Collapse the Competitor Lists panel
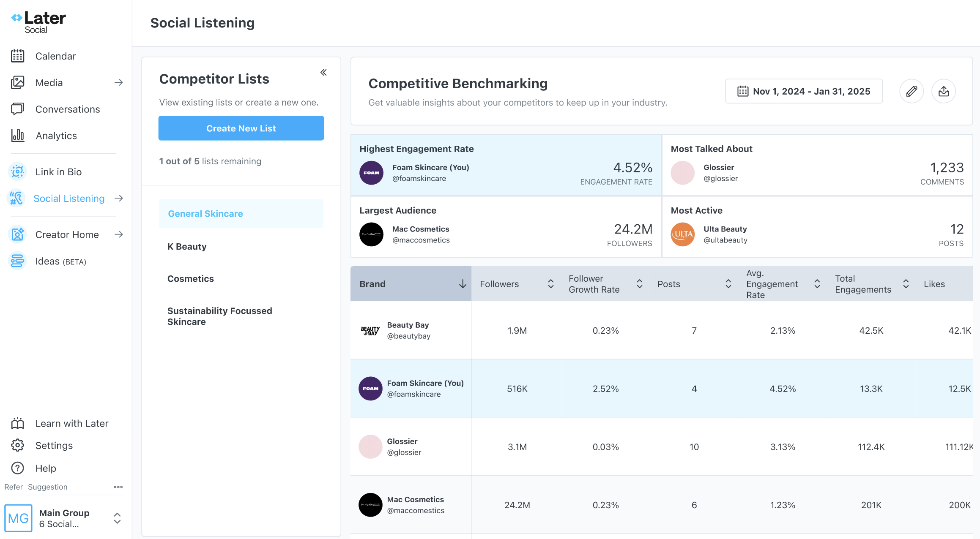 tap(323, 72)
